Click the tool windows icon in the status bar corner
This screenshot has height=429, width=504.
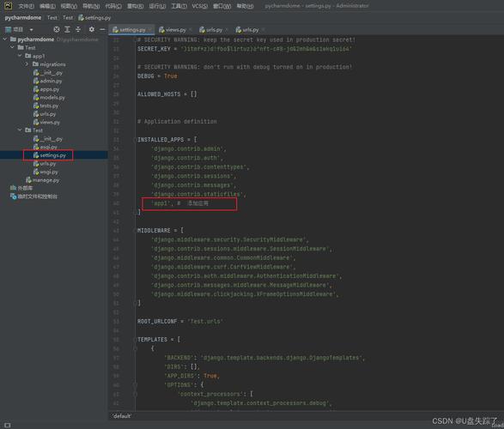7,426
